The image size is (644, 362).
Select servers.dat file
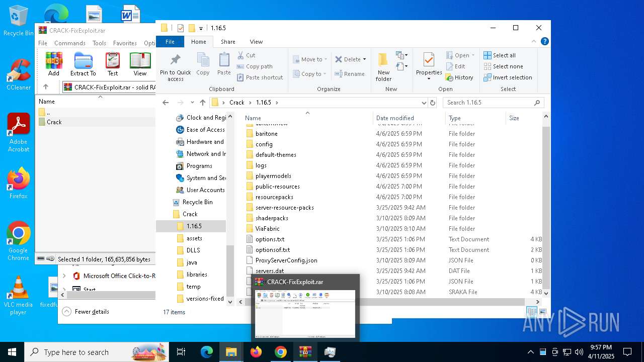269,271
